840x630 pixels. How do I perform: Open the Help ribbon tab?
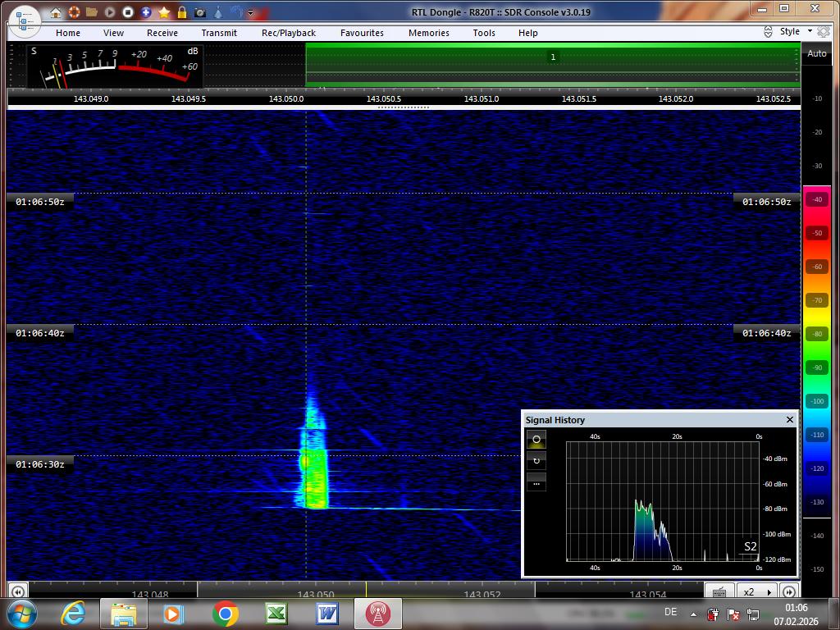click(x=527, y=33)
